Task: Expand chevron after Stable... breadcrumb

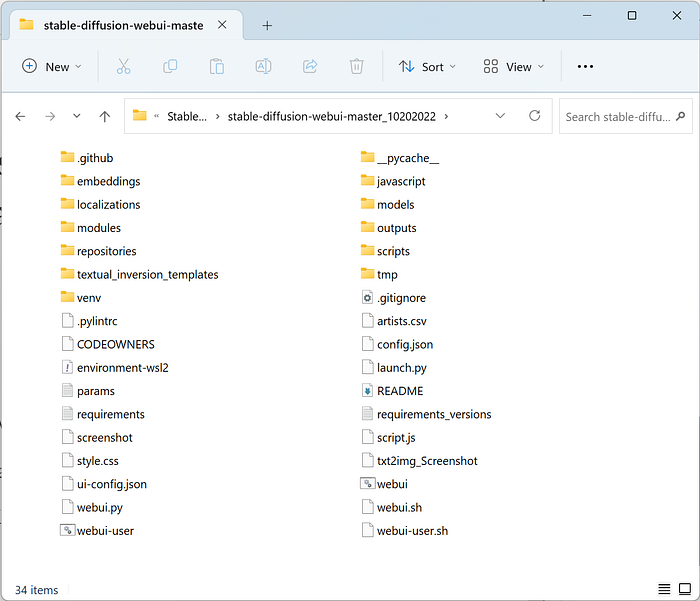Action: 217,117
